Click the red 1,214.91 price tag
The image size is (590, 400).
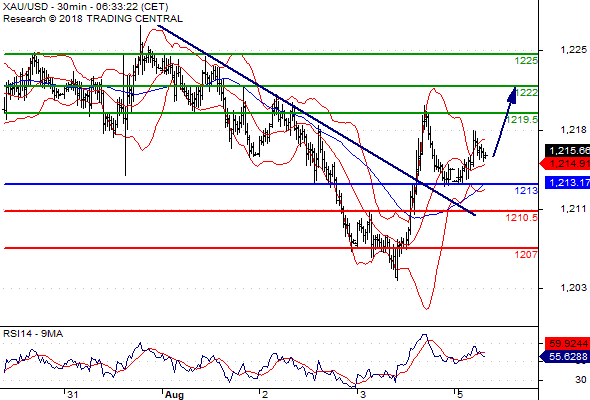565,164
